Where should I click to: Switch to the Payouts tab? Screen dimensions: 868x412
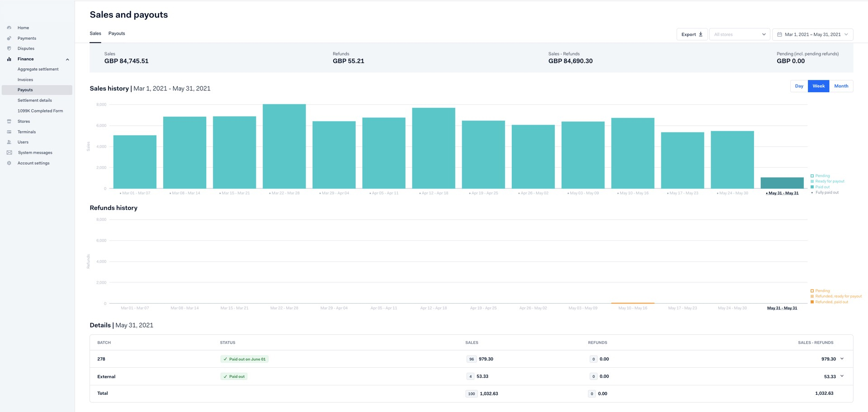tap(117, 34)
